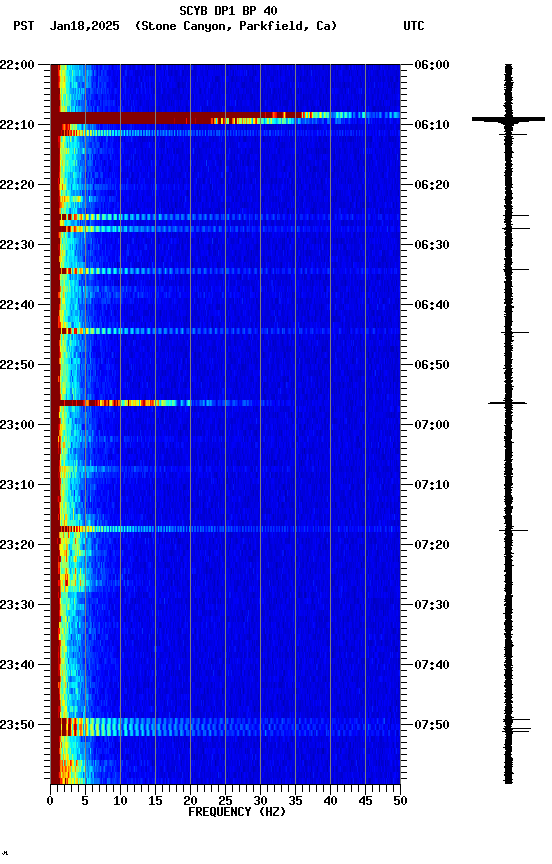Click the date 'Jan18,2025'
This screenshot has width=552, height=864.
pyautogui.click(x=84, y=26)
